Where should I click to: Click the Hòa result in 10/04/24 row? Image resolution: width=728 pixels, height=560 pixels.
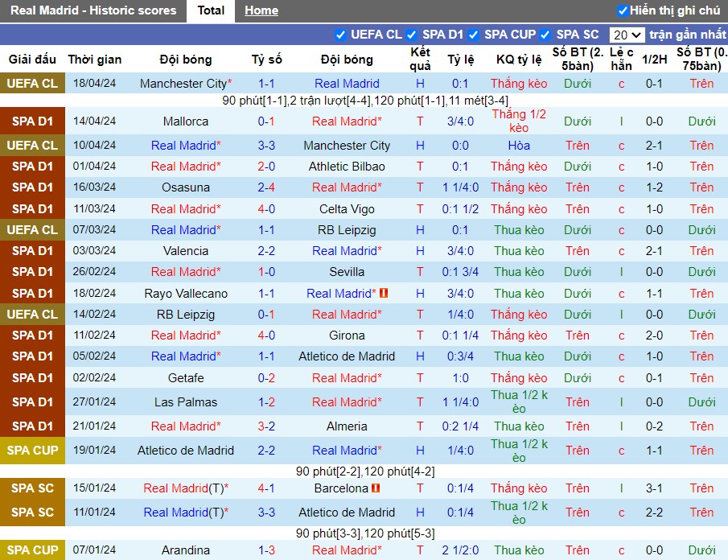(x=519, y=146)
